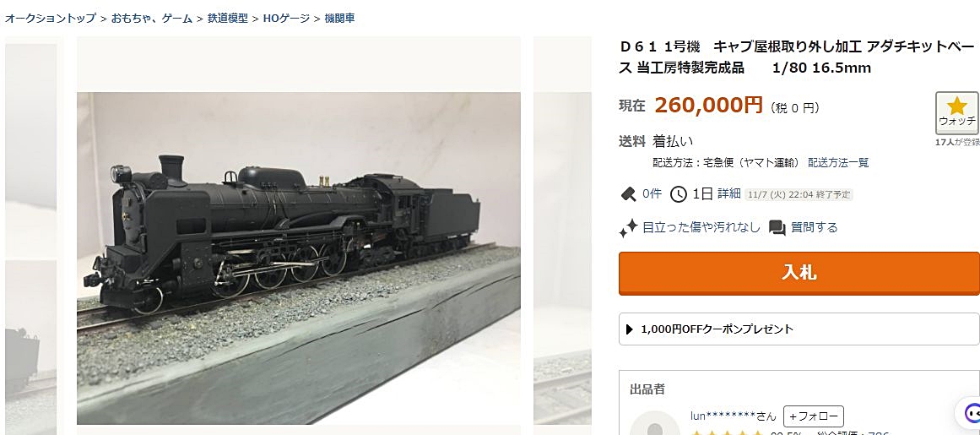Open the seller name lun******** link
The height and width of the screenshot is (435, 980).
(x=722, y=416)
